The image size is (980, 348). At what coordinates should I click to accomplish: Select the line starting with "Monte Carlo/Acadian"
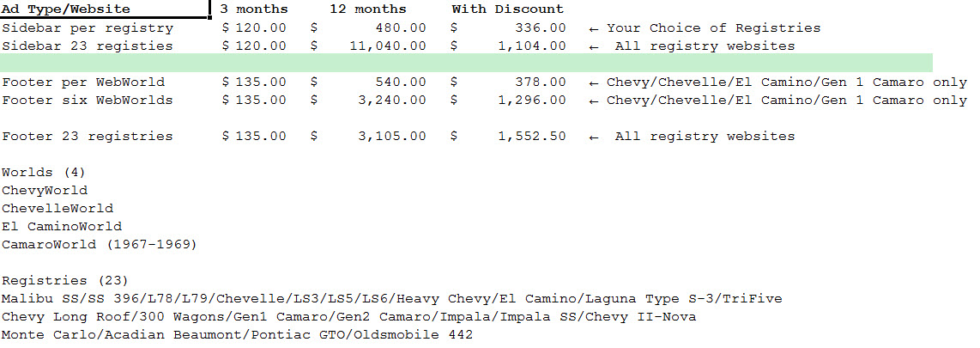[237, 335]
